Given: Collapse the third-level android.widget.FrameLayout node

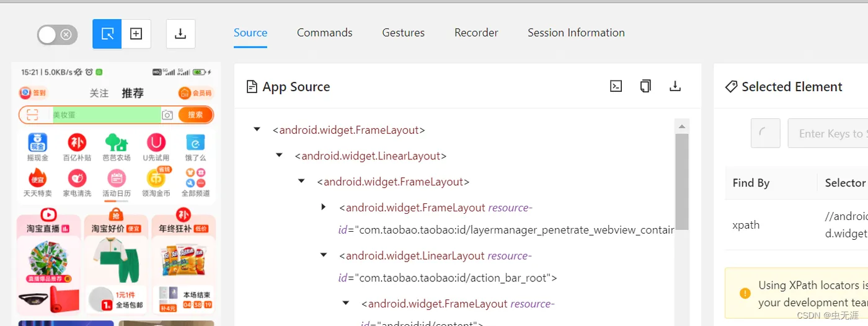Looking at the screenshot, I should coord(301,181).
